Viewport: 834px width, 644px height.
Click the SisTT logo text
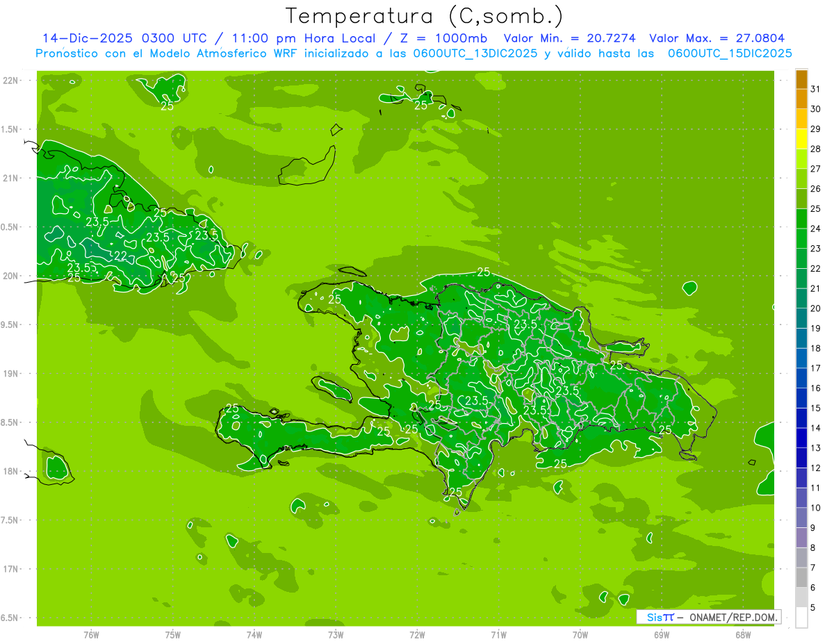pos(660,617)
